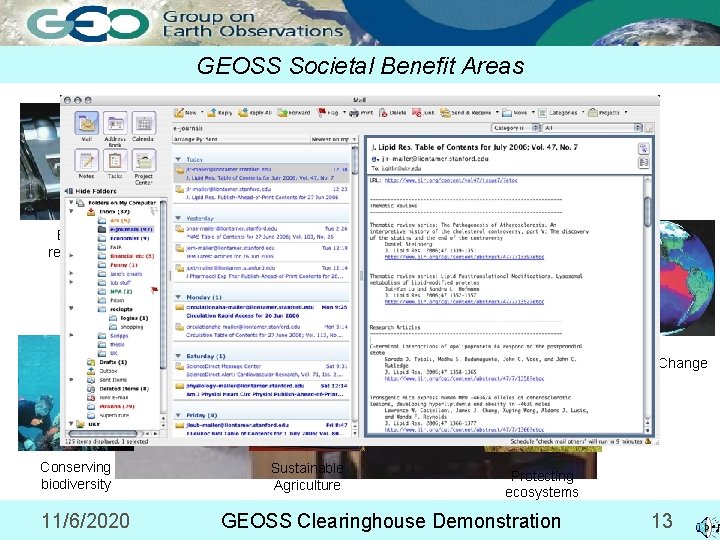Open the shopping subfolder
720x540 pixels.
127,327
